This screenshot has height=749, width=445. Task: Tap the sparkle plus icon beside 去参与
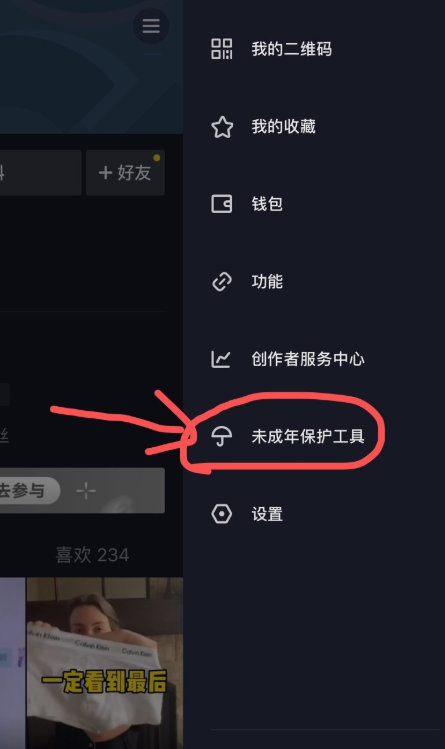point(86,491)
